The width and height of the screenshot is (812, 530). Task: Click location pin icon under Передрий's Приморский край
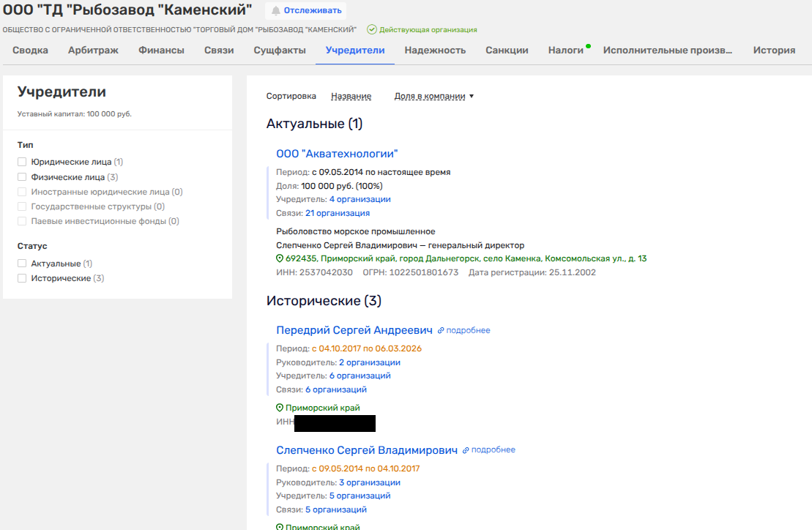(280, 408)
